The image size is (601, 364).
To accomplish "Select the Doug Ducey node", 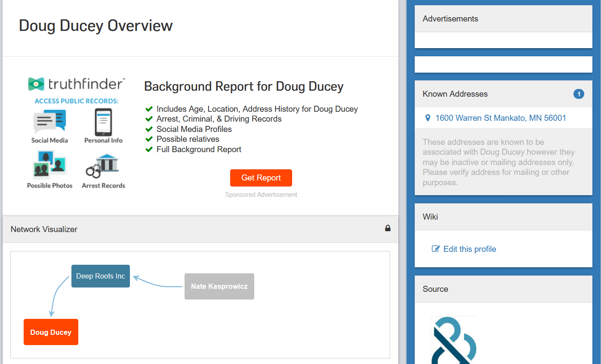I will (51, 332).
